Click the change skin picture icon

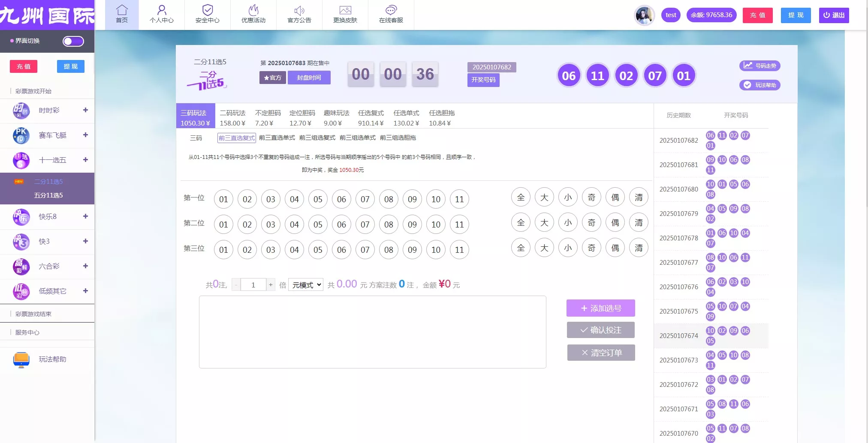pyautogui.click(x=345, y=10)
